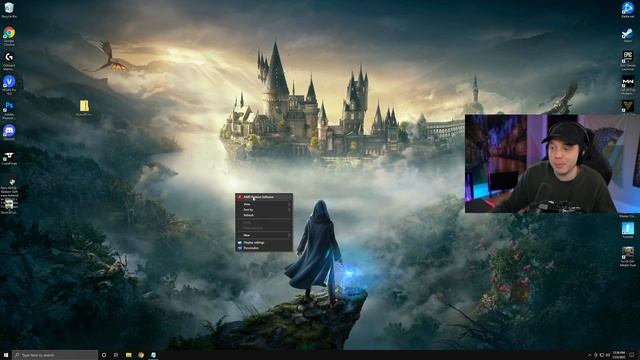Image resolution: width=640 pixels, height=360 pixels.
Task: Open Personalize from context menu
Action: point(264,248)
